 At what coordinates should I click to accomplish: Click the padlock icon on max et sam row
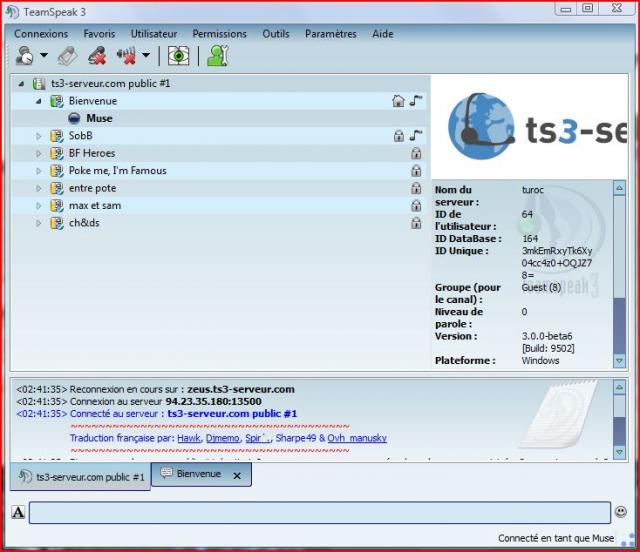(416, 205)
